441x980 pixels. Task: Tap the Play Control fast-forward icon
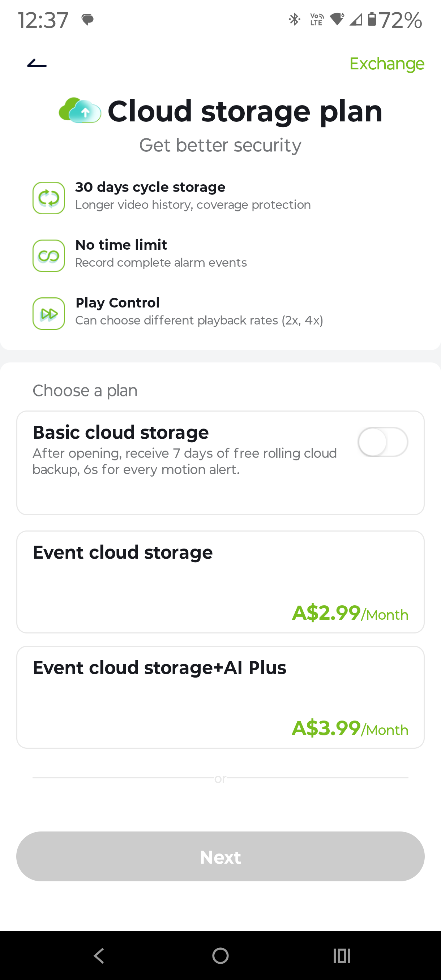49,314
